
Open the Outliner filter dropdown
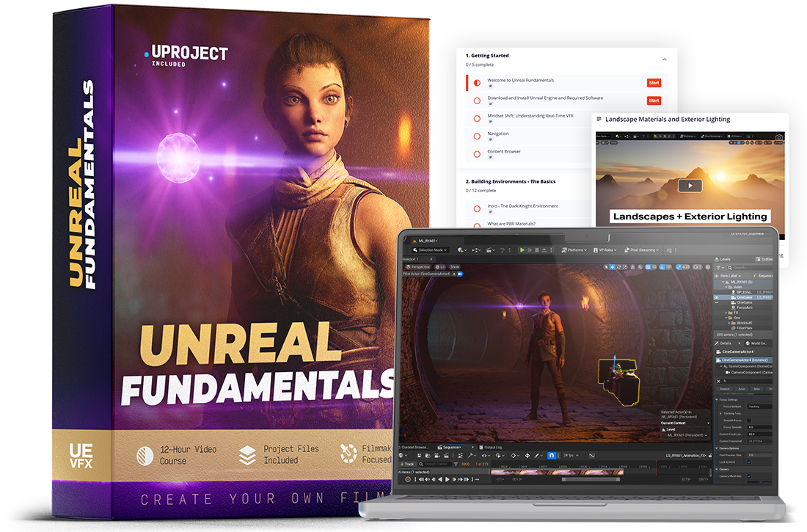[x=720, y=267]
